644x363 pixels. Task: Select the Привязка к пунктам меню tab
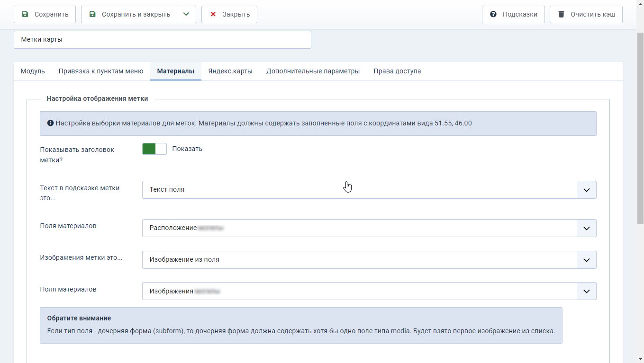(101, 71)
